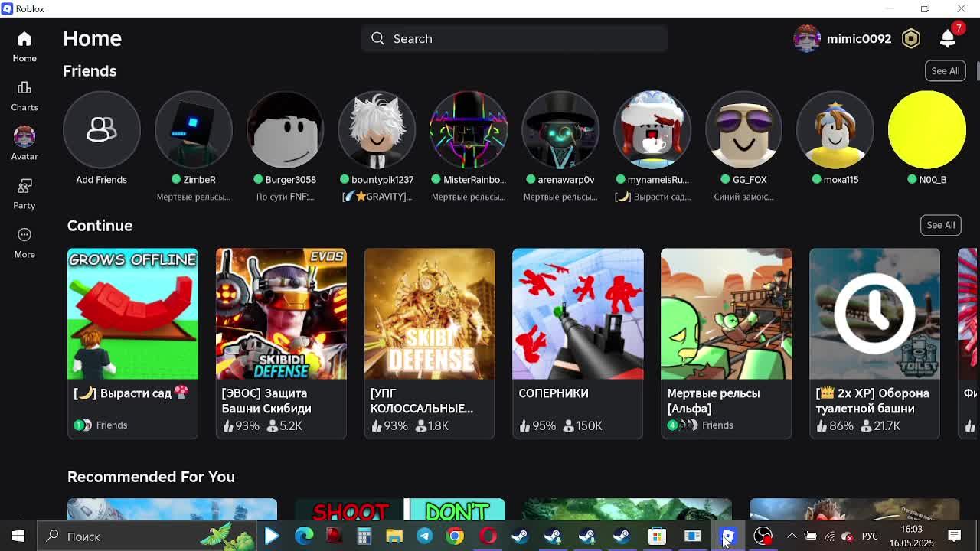
Task: Show hidden system tray icons
Action: coord(792,536)
